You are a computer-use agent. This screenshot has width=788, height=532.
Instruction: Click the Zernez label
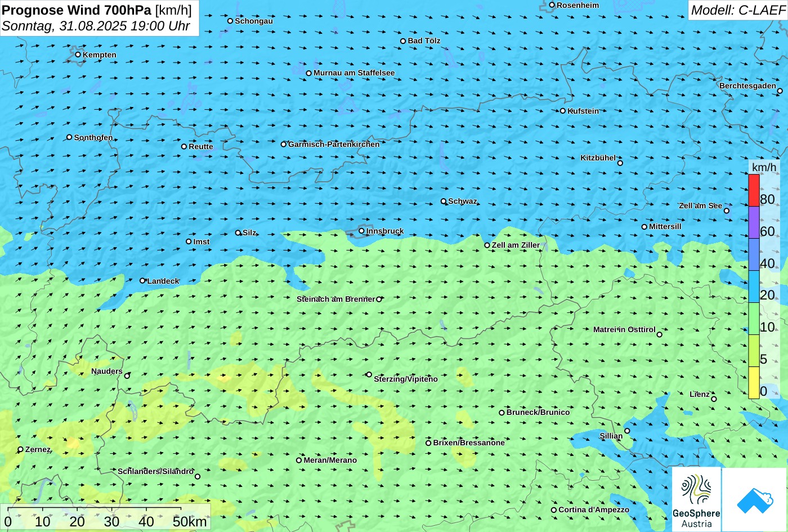coord(38,449)
